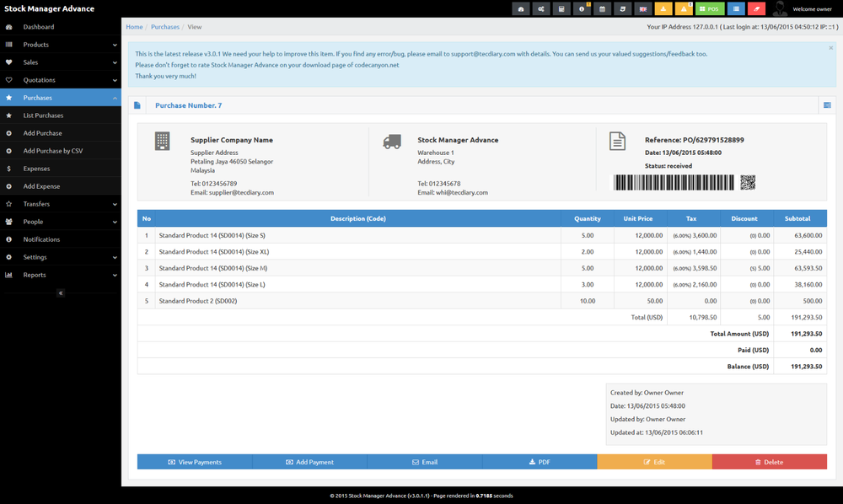This screenshot has width=843, height=504.
Task: Email this purchase using the Email button
Action: pyautogui.click(x=425, y=461)
